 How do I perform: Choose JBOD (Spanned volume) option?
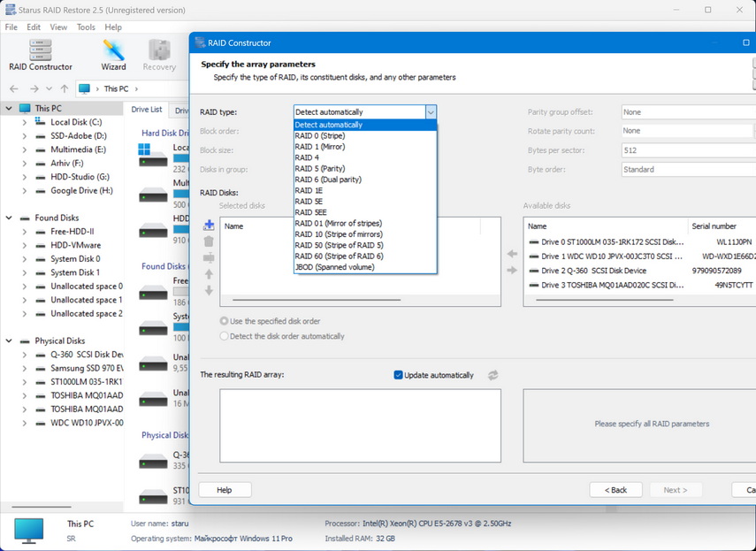tap(365, 267)
